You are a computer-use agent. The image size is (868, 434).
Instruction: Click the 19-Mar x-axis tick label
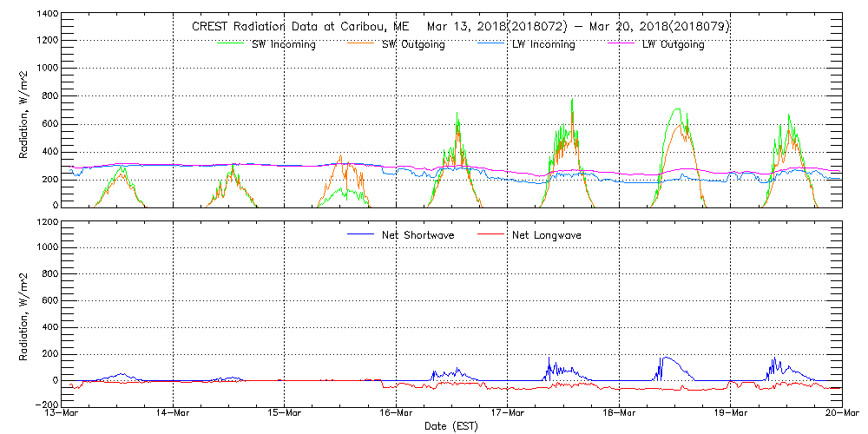(730, 414)
